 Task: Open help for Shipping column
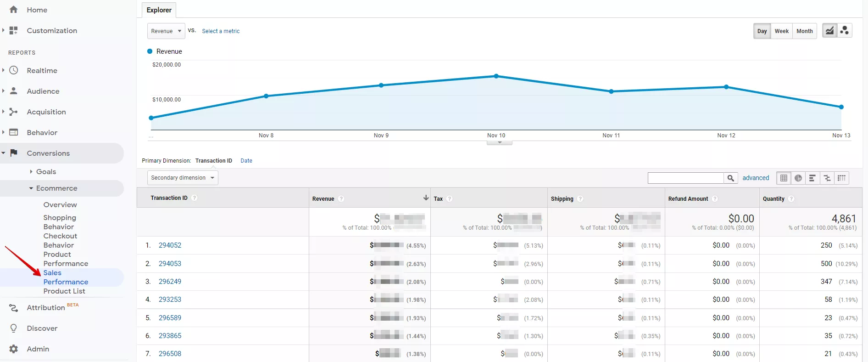(580, 199)
